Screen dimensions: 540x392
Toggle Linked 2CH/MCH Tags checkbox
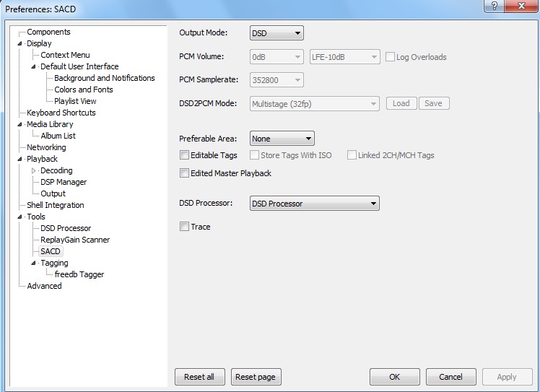coord(352,155)
